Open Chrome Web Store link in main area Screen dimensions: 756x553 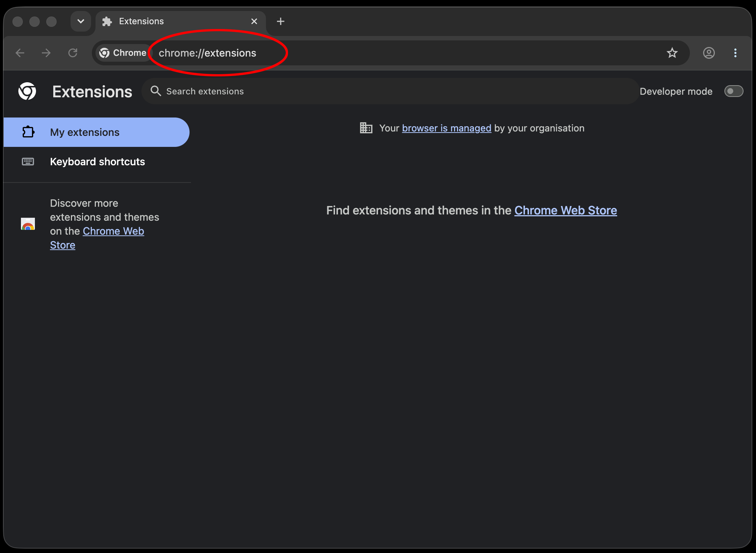(x=565, y=210)
